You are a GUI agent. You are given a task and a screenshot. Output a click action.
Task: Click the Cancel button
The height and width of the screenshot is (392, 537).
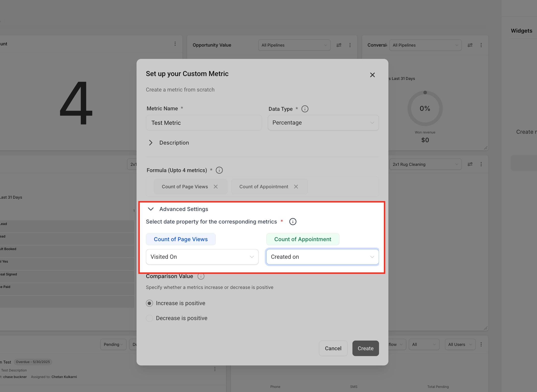[333, 348]
